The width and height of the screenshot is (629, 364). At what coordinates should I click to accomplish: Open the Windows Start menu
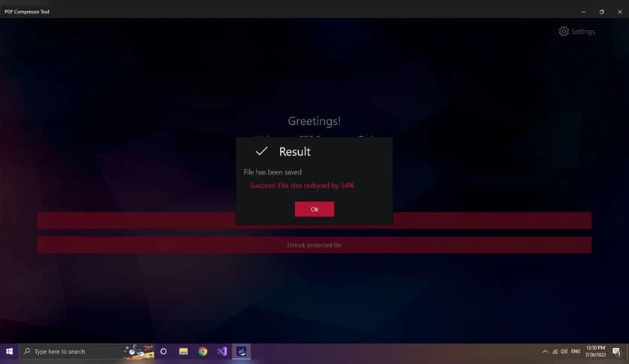click(9, 351)
